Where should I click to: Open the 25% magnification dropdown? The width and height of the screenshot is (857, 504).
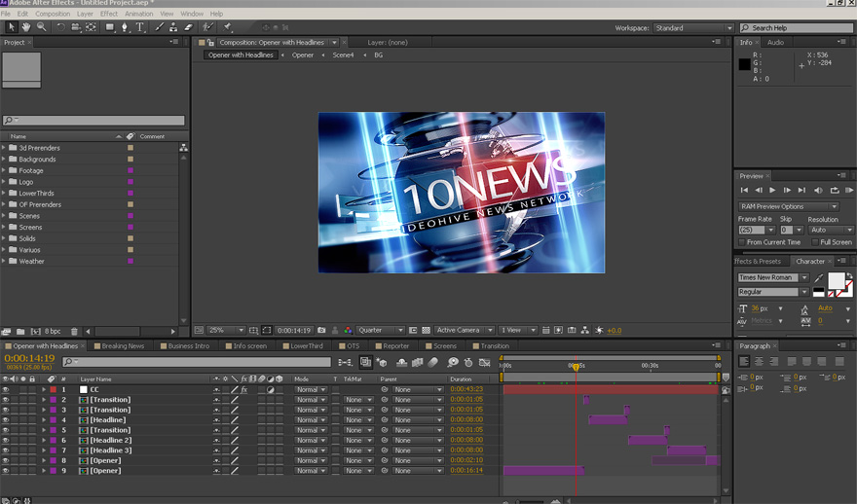(226, 330)
